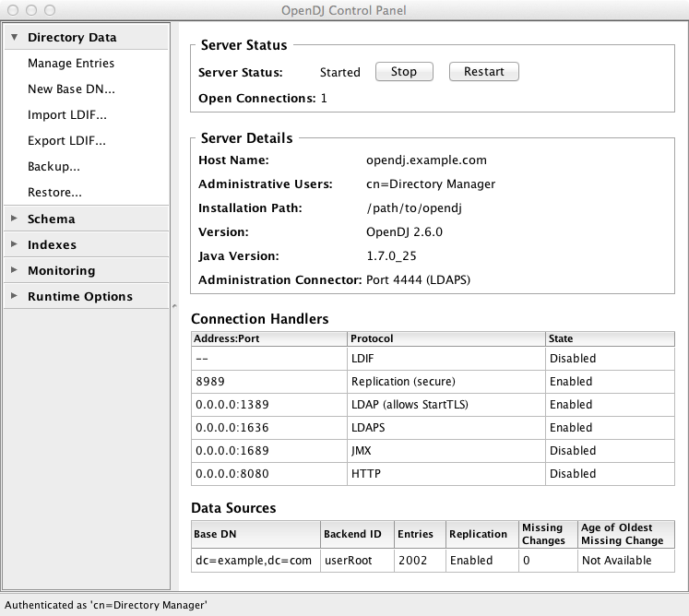Click Port 4444 (LDAPS) connector value
689x616 pixels.
click(x=419, y=280)
